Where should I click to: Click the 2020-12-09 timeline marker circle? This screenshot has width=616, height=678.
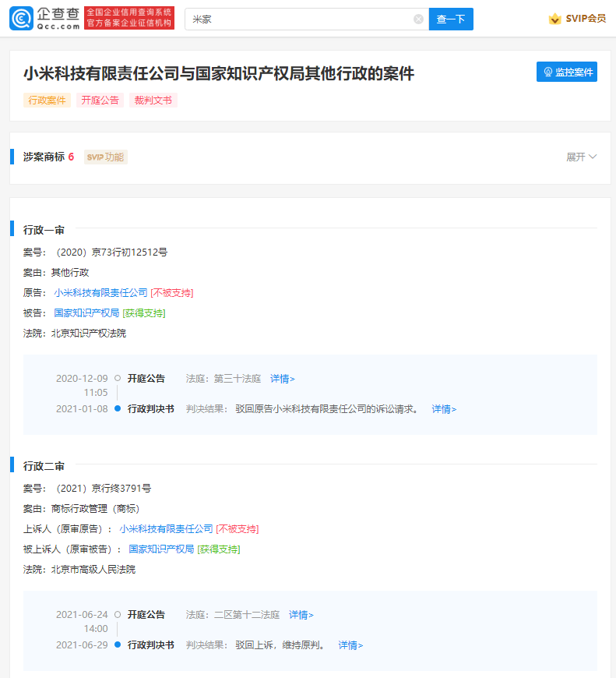(x=118, y=378)
